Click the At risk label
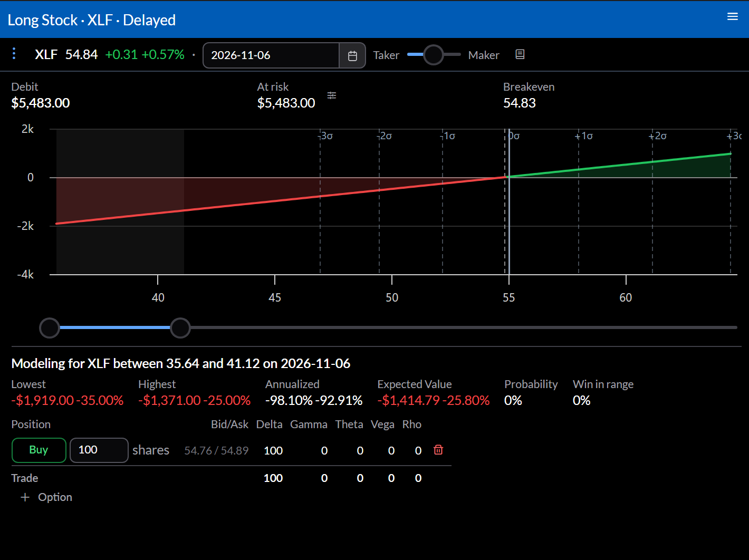The width and height of the screenshot is (749, 560). (x=273, y=87)
